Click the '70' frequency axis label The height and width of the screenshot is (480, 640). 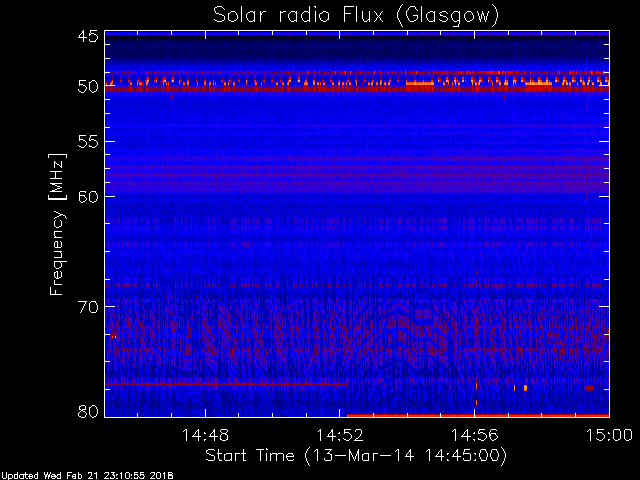tap(88, 307)
